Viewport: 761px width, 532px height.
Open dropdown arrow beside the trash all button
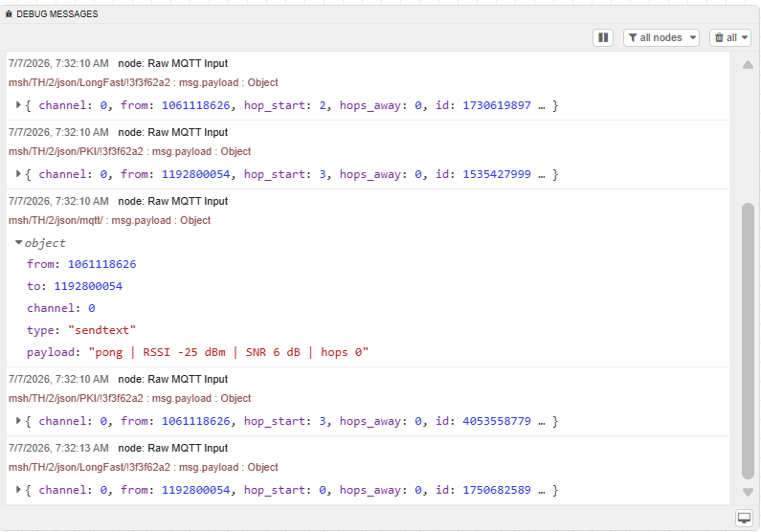745,37
